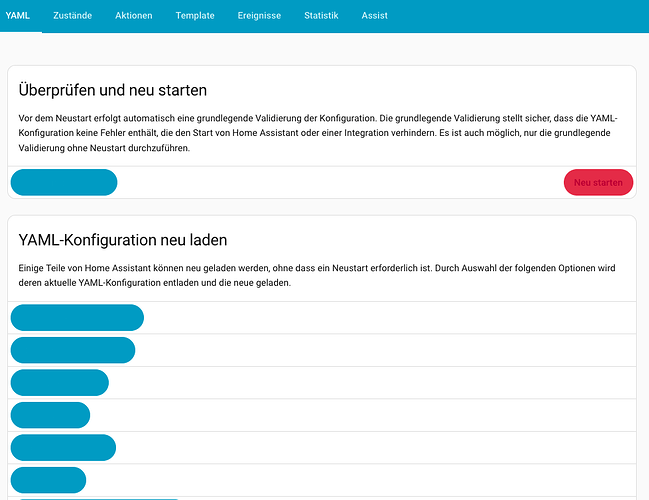Click the paragraph starting with Einige Teile
Viewport: 649px width, 500px height.
click(320, 275)
